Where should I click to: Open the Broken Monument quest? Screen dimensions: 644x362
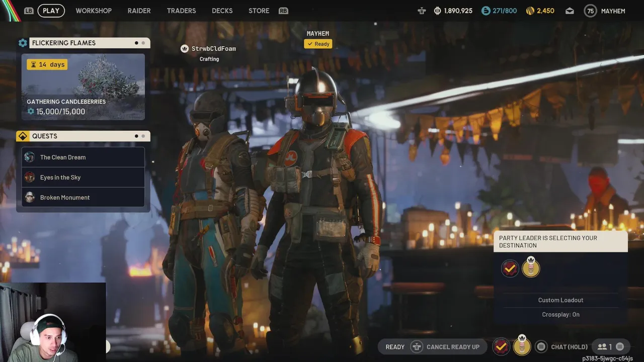[83, 197]
